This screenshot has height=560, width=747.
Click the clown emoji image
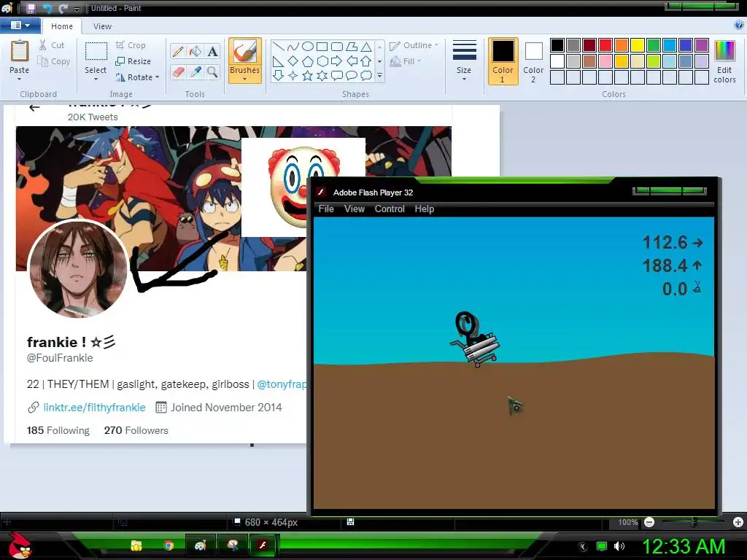303,187
